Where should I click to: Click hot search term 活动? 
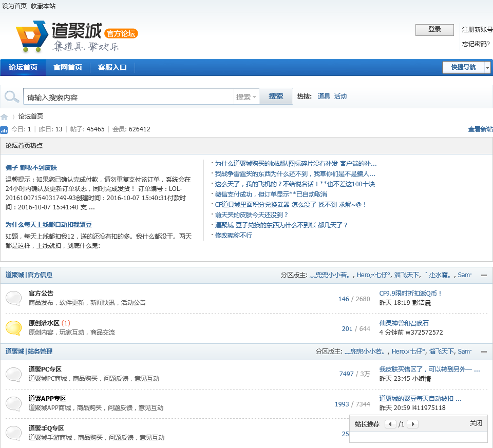(x=340, y=96)
